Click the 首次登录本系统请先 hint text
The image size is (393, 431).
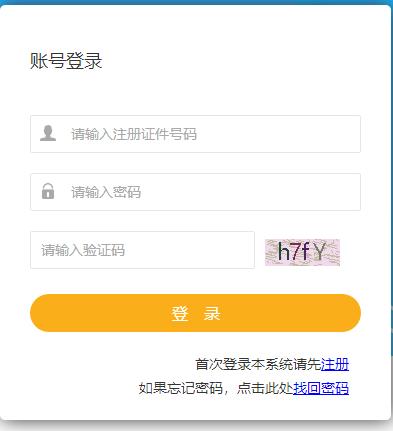(258, 364)
